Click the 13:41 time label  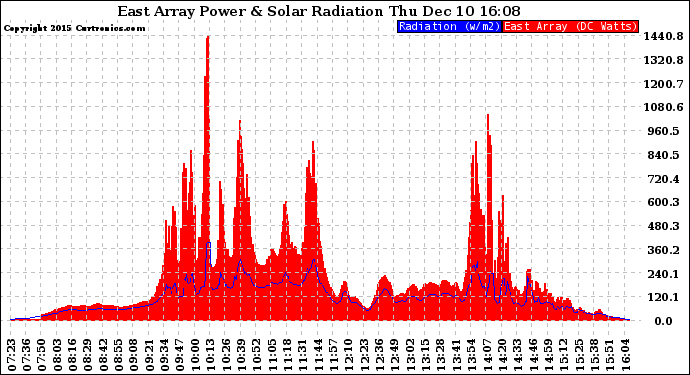click(x=456, y=355)
